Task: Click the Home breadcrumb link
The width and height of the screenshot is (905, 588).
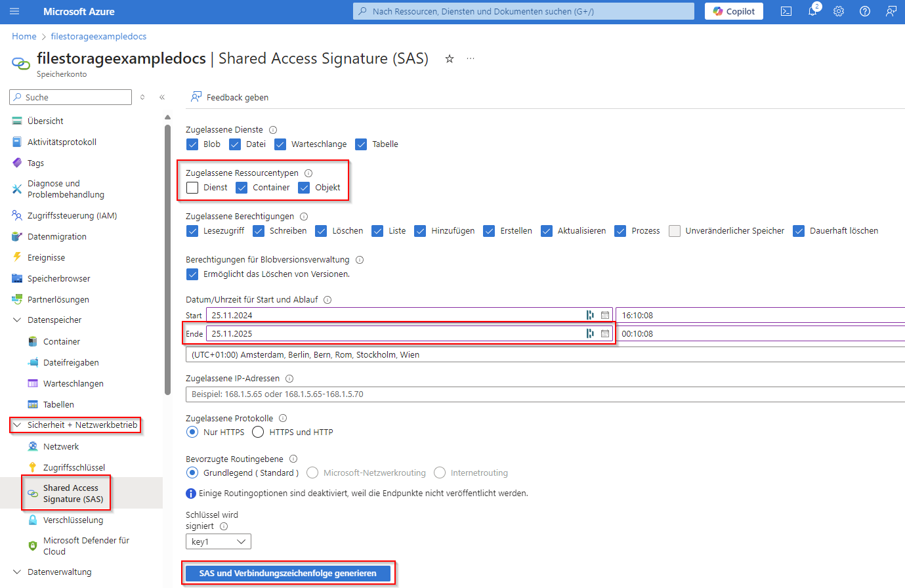Action: pyautogui.click(x=24, y=36)
